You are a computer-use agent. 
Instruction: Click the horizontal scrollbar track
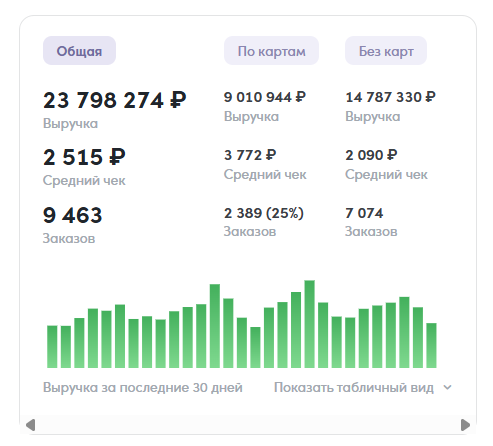pyautogui.click(x=248, y=425)
